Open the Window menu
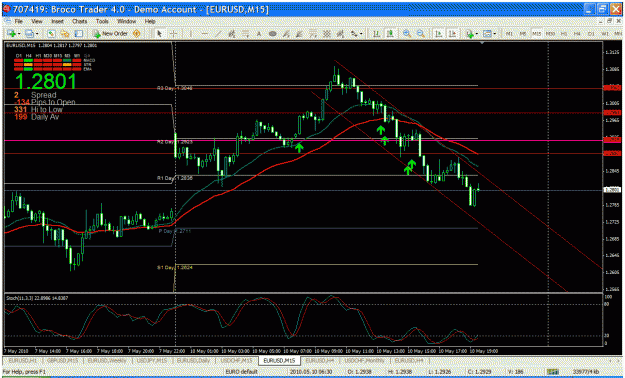Image resolution: width=625 pixels, height=378 pixels. point(127,21)
